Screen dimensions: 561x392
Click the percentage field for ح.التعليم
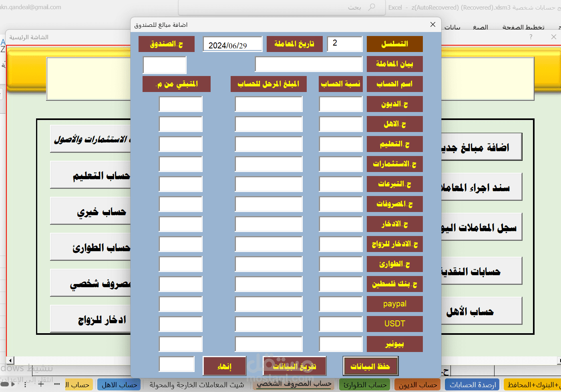(x=341, y=144)
